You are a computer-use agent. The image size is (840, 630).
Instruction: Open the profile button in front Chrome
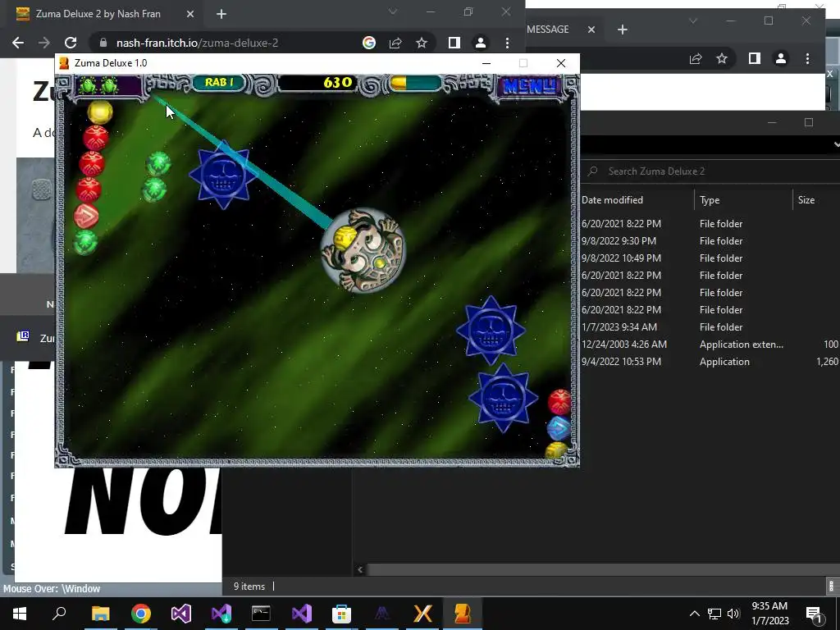481,43
